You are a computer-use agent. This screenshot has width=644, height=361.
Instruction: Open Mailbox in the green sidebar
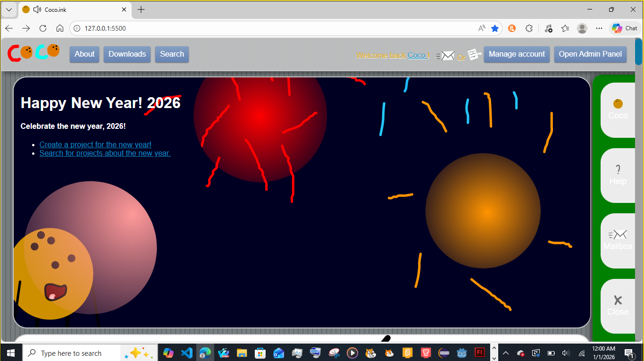coord(618,240)
